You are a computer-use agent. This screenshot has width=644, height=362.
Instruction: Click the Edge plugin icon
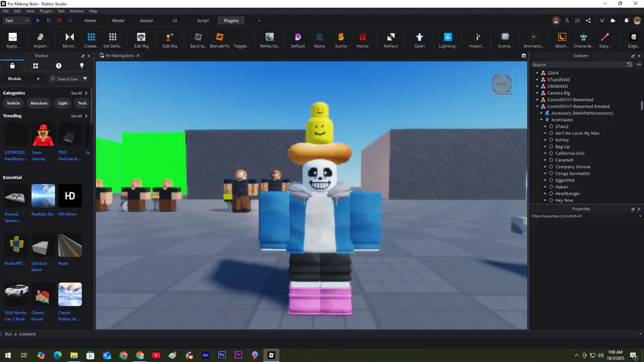(x=633, y=37)
